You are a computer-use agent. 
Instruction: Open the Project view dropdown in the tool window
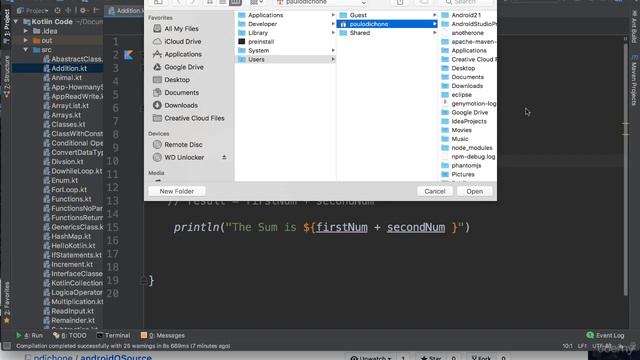33,11
